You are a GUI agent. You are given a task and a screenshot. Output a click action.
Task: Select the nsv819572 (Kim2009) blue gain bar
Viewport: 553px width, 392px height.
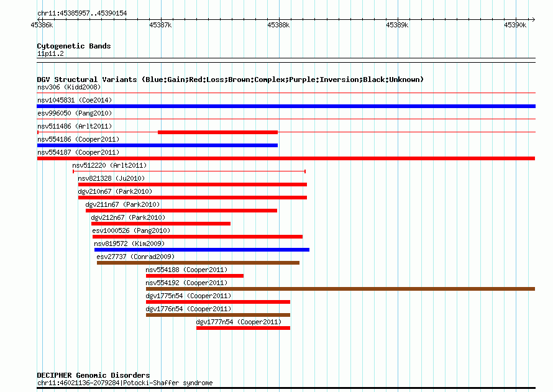(x=202, y=250)
